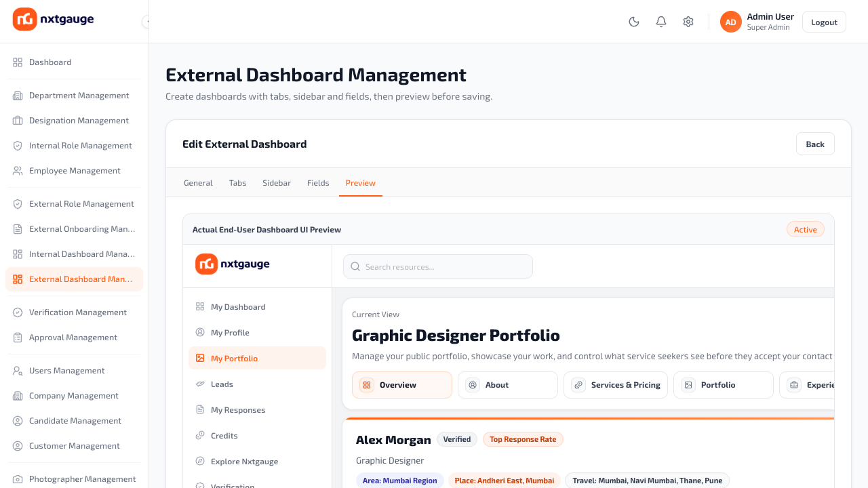Click Photographer Management camera icon

pos(18,479)
